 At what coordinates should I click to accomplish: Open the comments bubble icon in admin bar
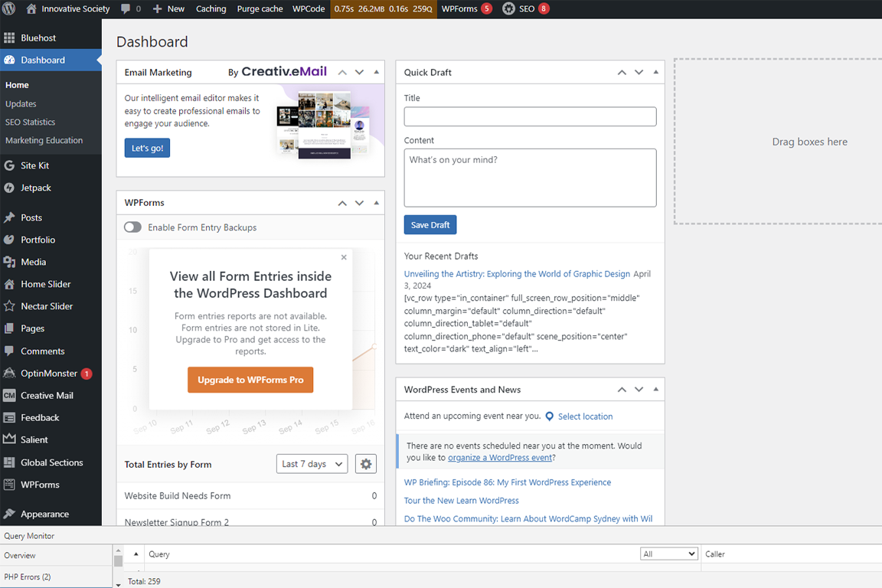pos(126,9)
